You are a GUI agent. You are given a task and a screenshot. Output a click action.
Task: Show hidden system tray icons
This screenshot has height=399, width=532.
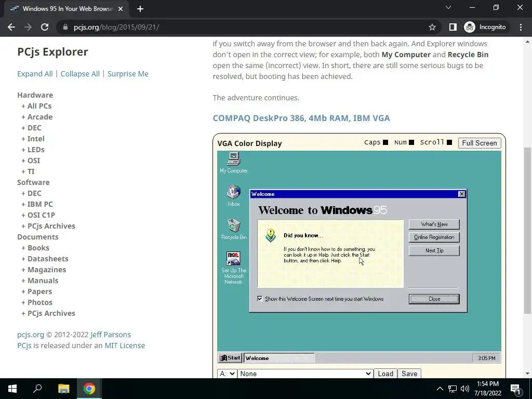coord(440,389)
